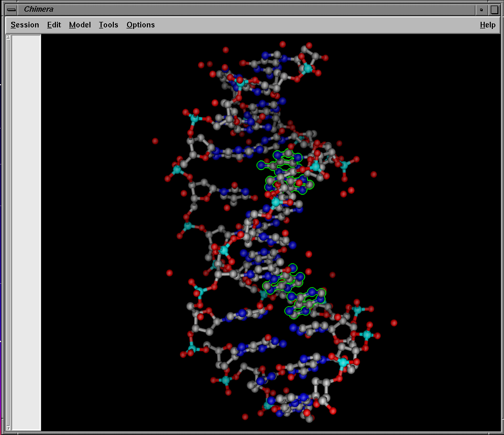The image size is (504, 435).
Task: Open the Session menu
Action: [24, 25]
